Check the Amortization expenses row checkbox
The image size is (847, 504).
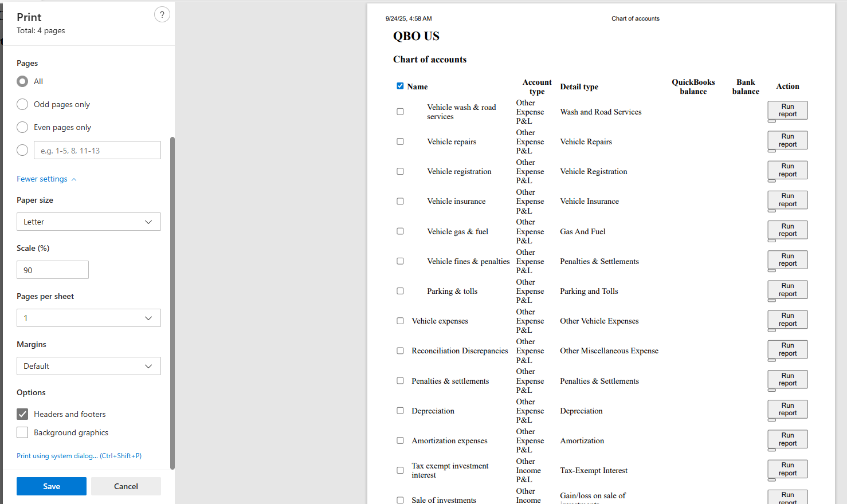pyautogui.click(x=400, y=440)
